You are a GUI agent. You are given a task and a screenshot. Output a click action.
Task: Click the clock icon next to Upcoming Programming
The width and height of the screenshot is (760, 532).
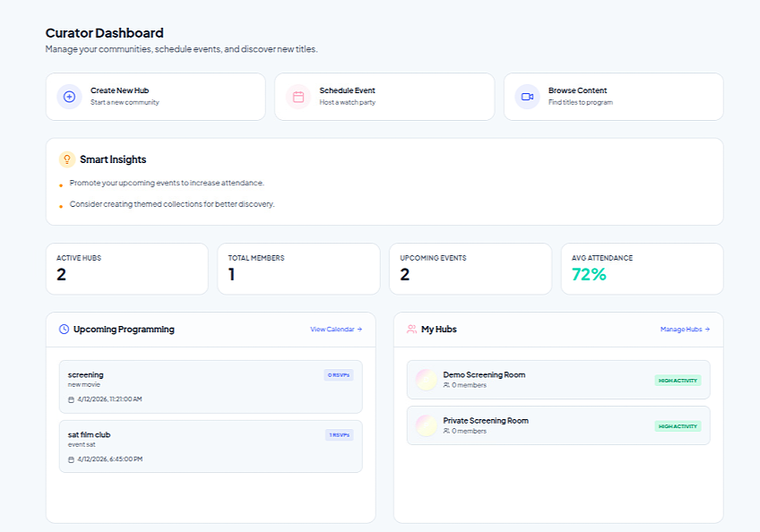coord(64,330)
